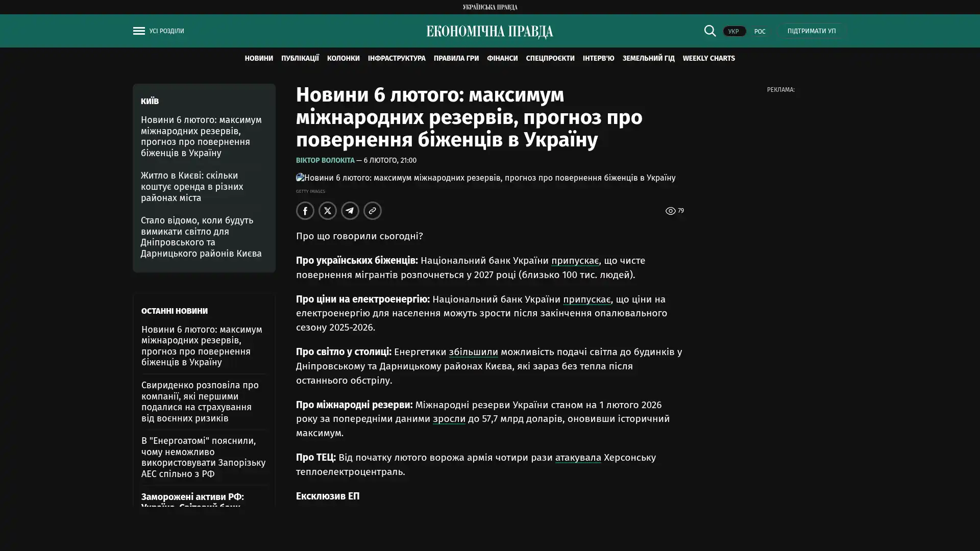Follow the 'зросли' hyperlink about reserves
Image resolution: width=980 pixels, height=551 pixels.
click(449, 419)
